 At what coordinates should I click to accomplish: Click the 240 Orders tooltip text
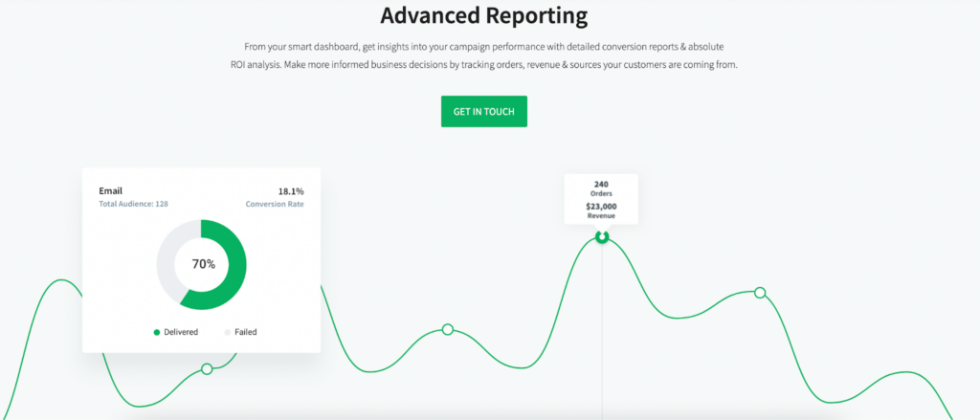[x=601, y=188]
